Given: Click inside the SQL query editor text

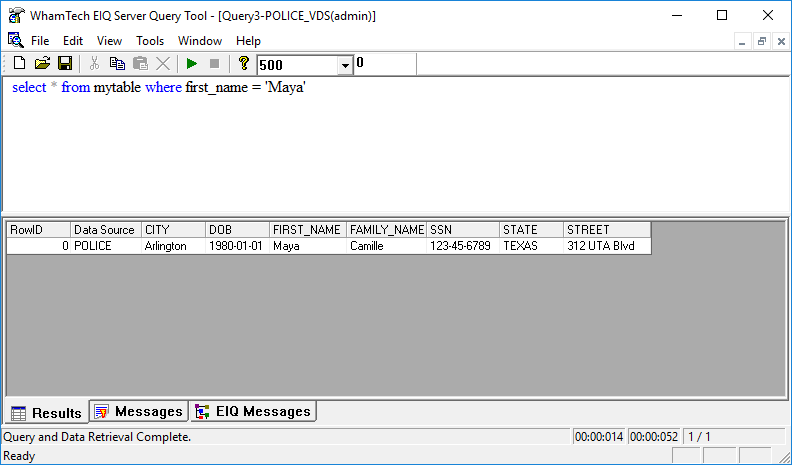Looking at the screenshot, I should point(159,87).
